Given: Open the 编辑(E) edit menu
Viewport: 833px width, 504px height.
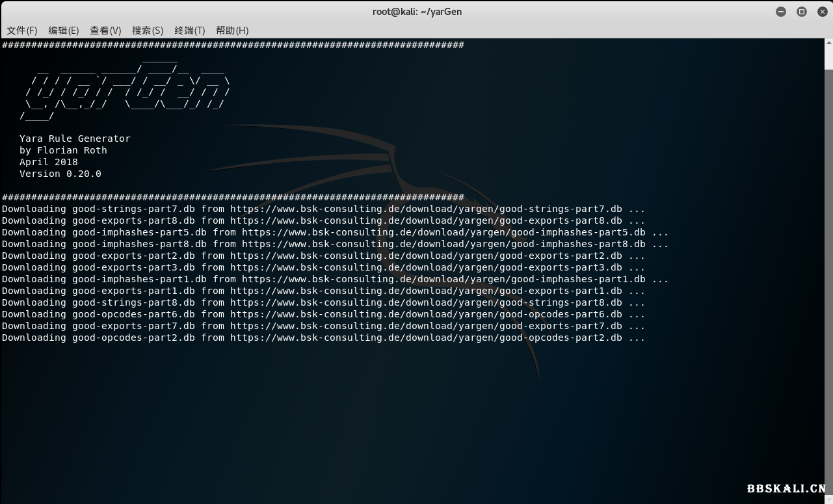Looking at the screenshot, I should 64,31.
